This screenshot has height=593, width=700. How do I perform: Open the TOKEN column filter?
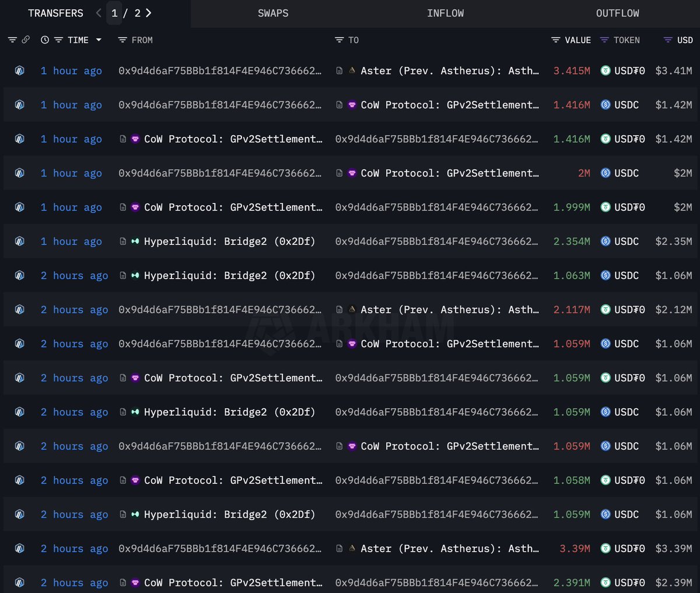coord(604,40)
